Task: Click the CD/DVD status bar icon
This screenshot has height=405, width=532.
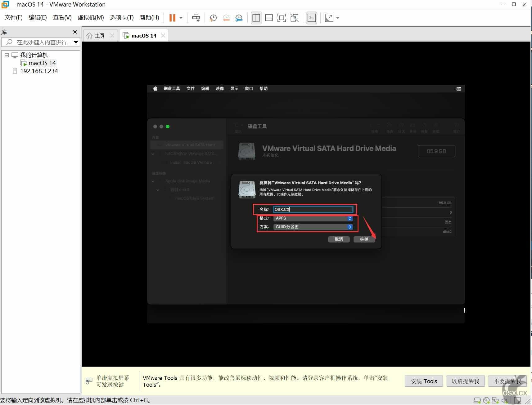Action: tap(486, 401)
